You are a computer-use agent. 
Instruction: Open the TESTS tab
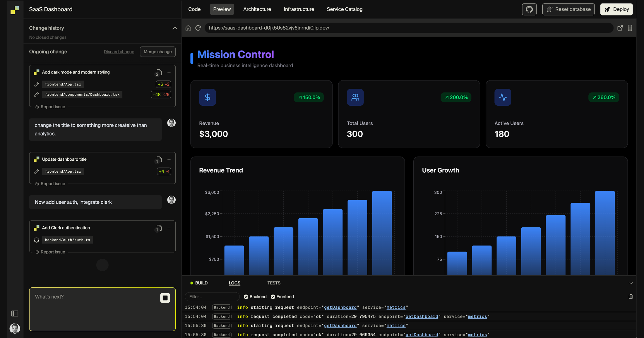(x=274, y=283)
